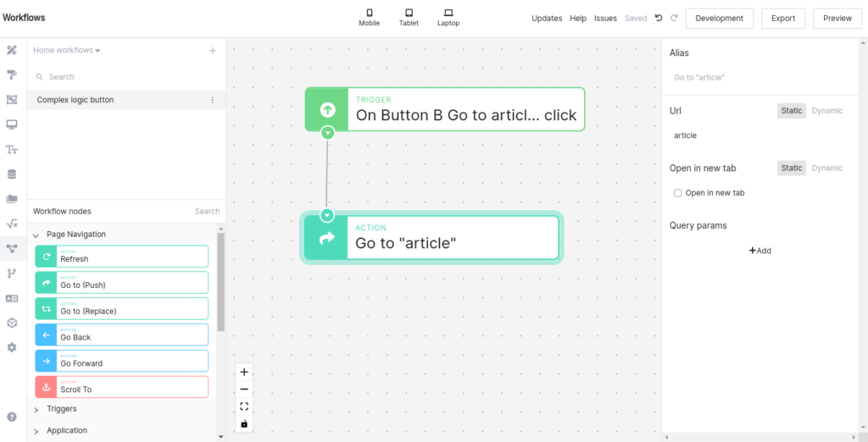Click the undo arrow icon
Image resolution: width=868 pixels, height=442 pixels.
[x=659, y=18]
